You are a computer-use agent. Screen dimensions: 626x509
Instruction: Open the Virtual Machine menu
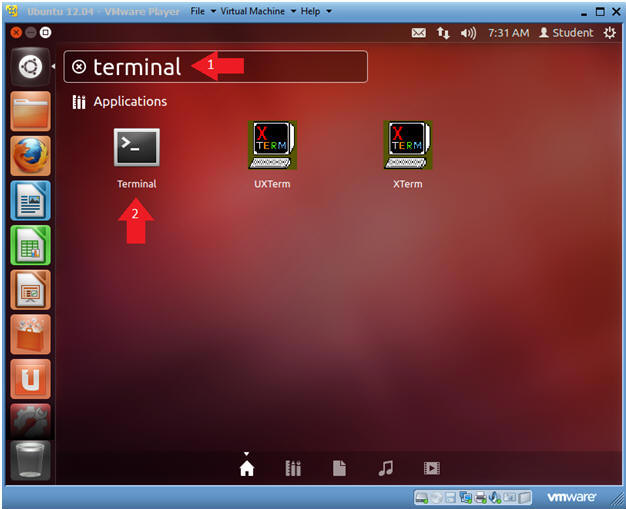(x=253, y=11)
